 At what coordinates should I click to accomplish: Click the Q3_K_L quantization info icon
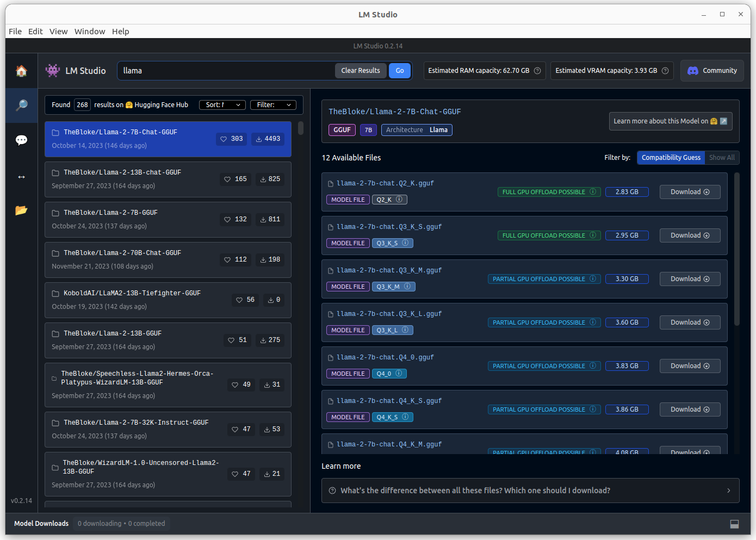tap(405, 330)
